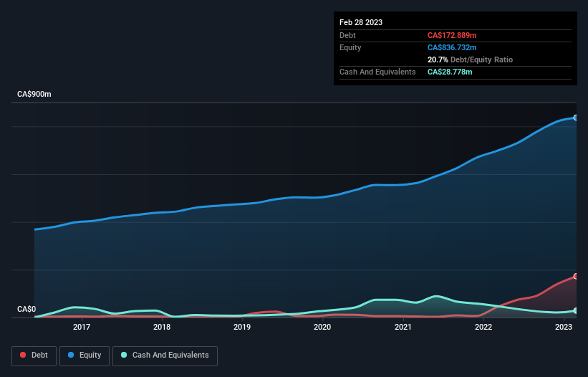This screenshot has width=588, height=377.
Task: Click the CA$836.732m equity value
Action: pos(452,47)
